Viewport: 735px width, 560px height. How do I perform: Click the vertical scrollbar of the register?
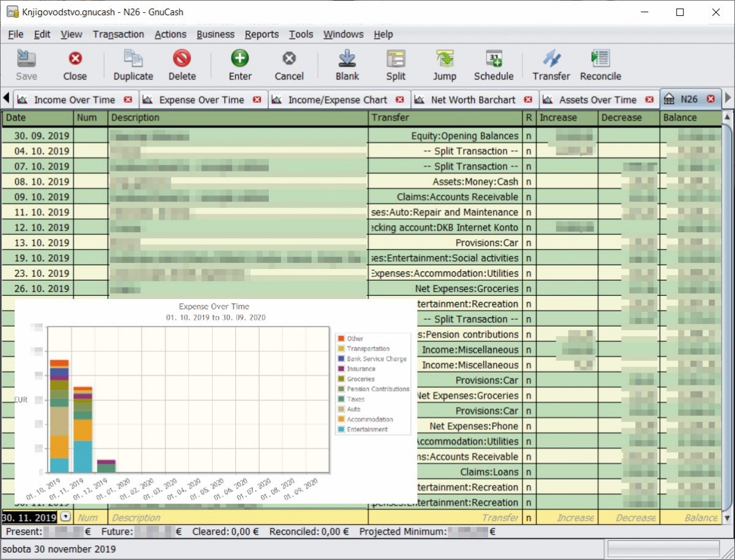click(x=728, y=316)
